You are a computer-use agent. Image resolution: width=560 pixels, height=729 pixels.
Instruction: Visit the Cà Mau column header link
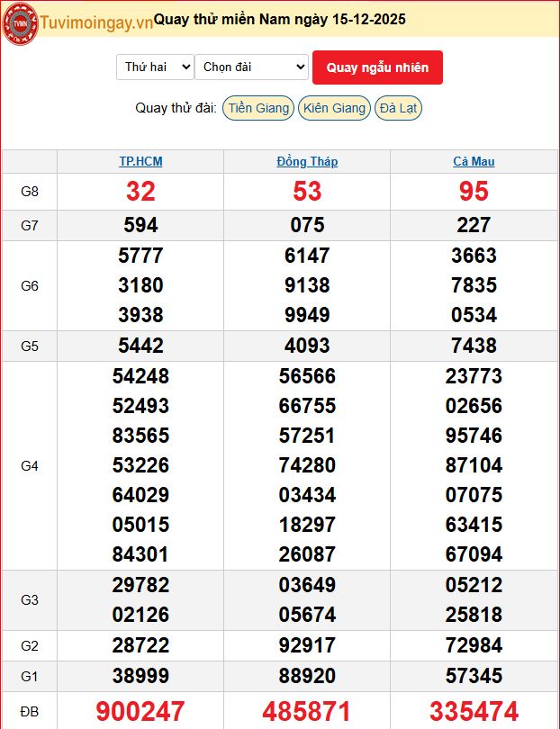click(x=474, y=162)
